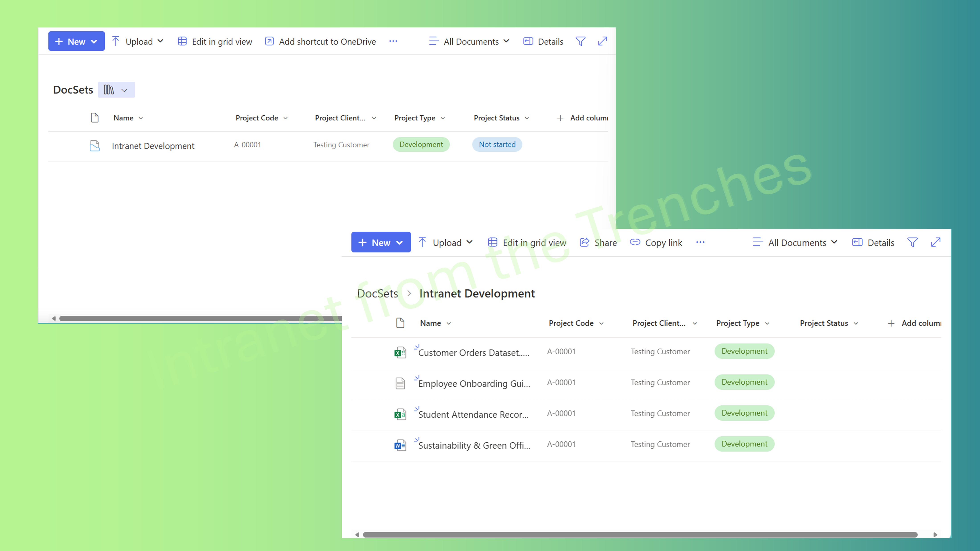Click the filter funnel icon in lower window

click(x=912, y=243)
